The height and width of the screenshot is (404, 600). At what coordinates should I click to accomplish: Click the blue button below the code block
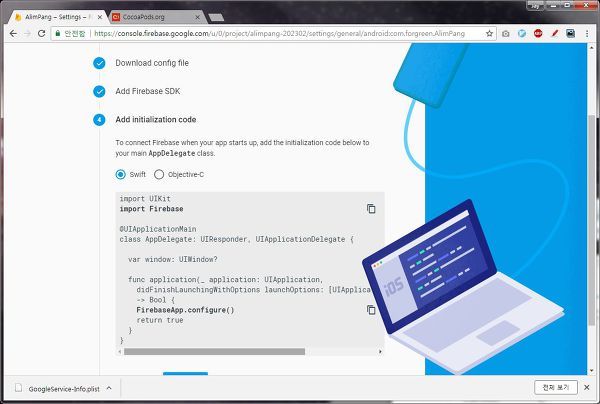pyautogui.click(x=186, y=373)
